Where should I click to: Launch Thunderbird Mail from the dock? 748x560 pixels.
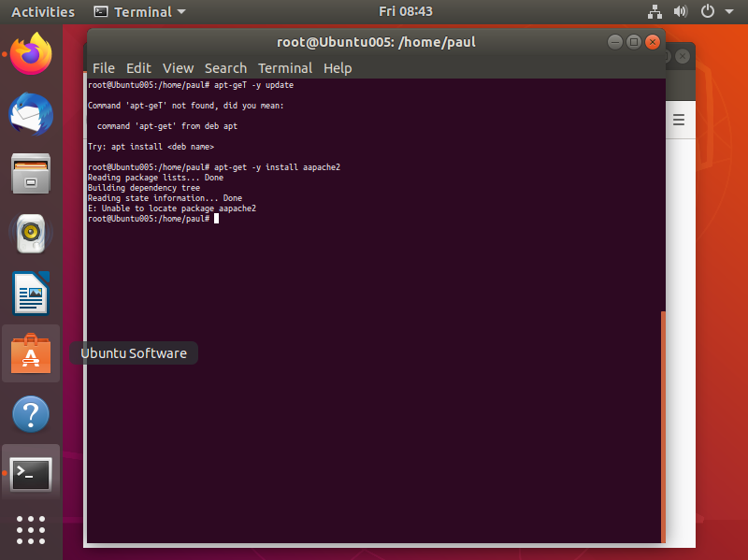coord(31,114)
